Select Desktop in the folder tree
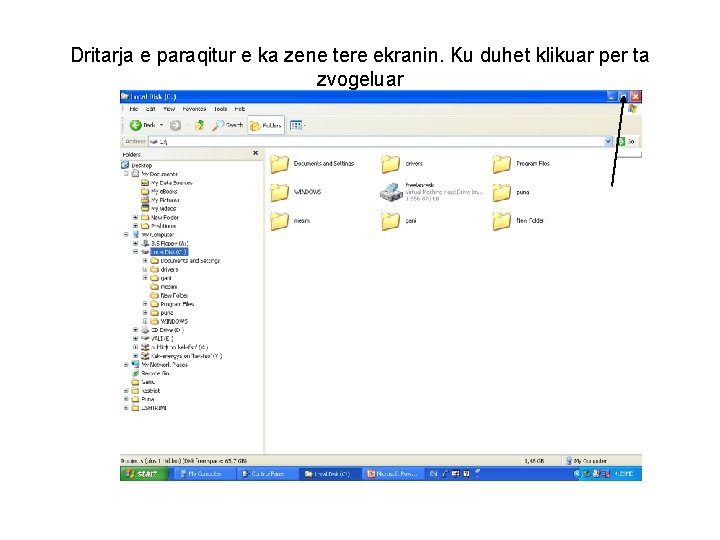 137,165
